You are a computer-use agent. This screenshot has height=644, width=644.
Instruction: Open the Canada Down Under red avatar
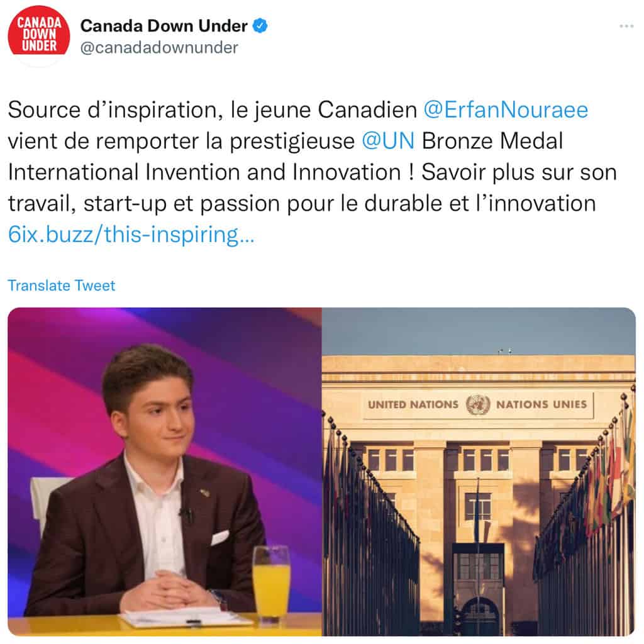point(38,35)
